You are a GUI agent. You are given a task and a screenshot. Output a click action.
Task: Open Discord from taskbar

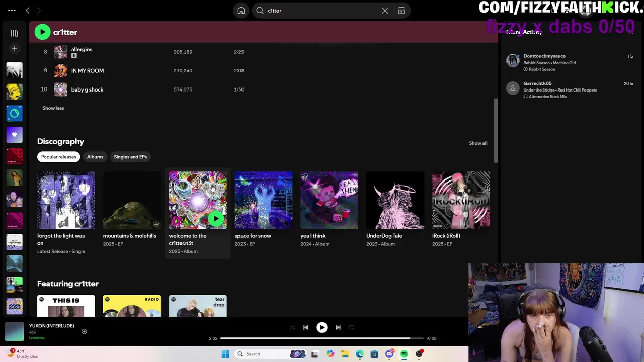tap(389, 354)
